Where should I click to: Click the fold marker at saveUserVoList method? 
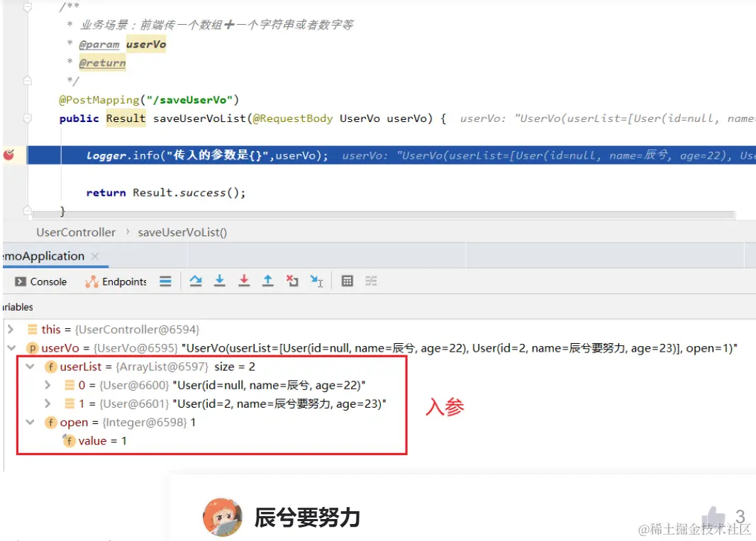28,118
